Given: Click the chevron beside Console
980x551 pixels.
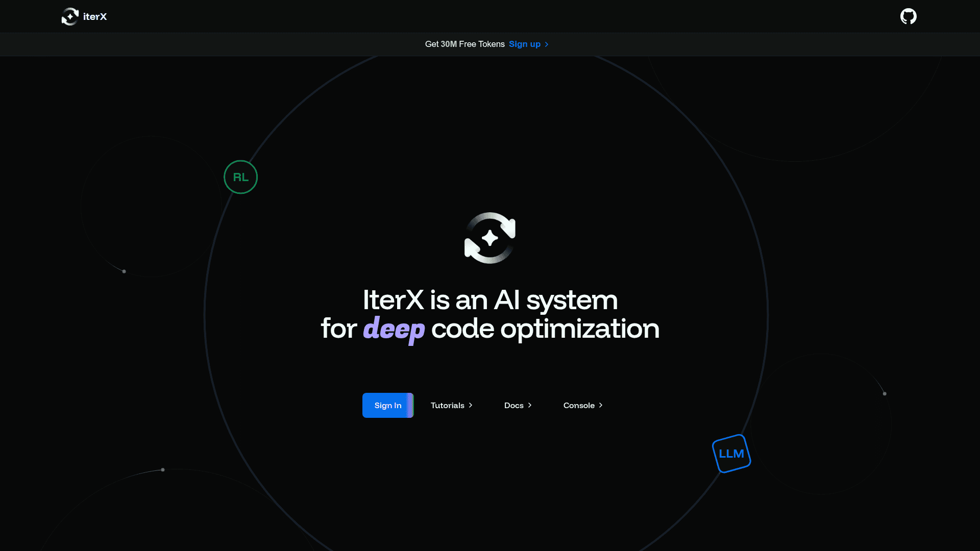Looking at the screenshot, I should pos(601,405).
